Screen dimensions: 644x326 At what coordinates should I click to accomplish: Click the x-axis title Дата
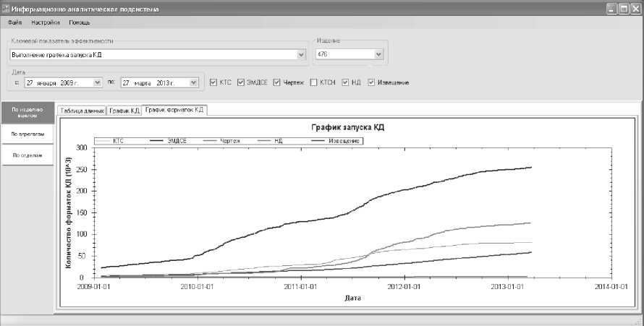pyautogui.click(x=353, y=298)
